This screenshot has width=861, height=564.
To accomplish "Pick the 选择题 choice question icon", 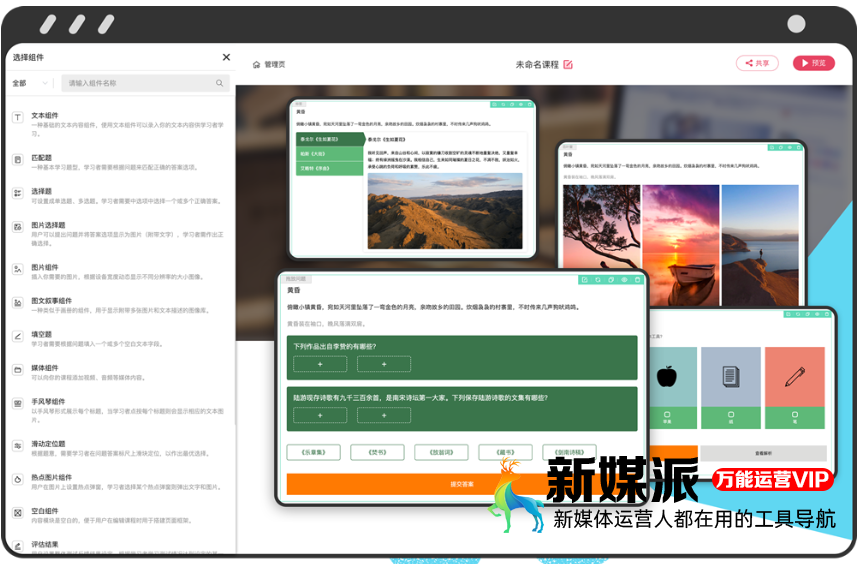I will pyautogui.click(x=18, y=193).
